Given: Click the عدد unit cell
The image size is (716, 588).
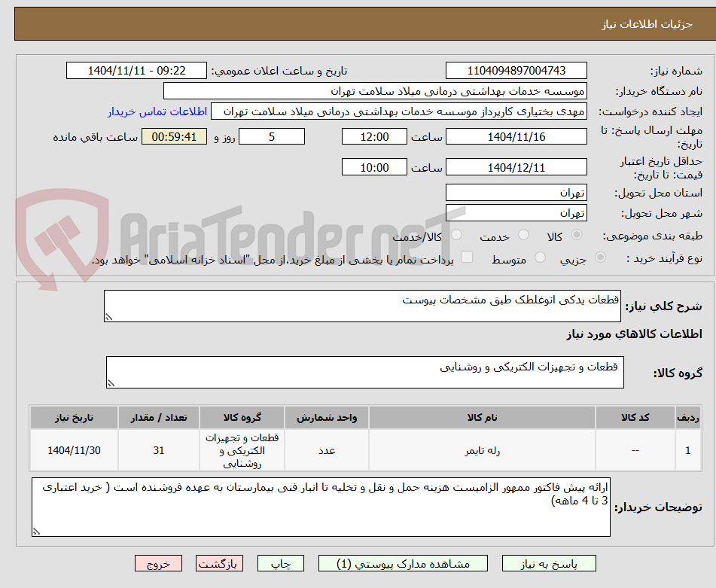Looking at the screenshot, I should [x=327, y=450].
